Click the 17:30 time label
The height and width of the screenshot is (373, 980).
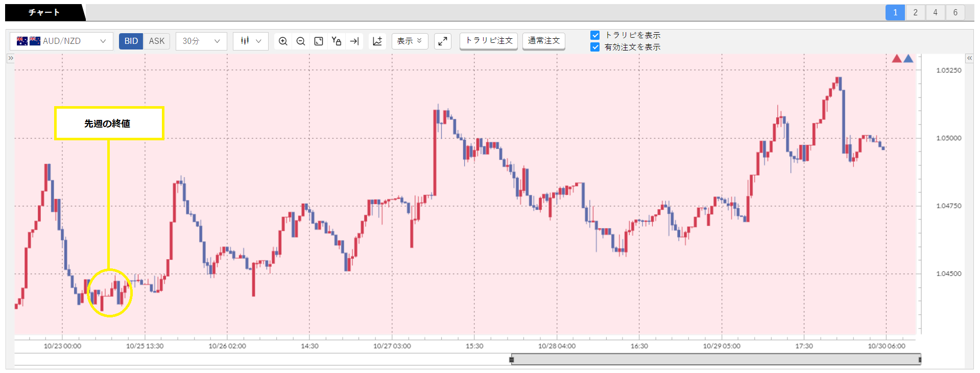click(804, 346)
